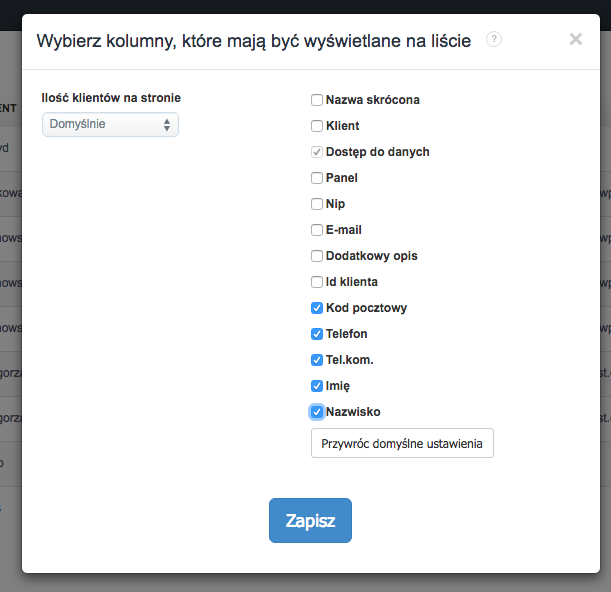Click the dialog title Wybierz kolumny
Viewport: 611px width, 592px height.
[254, 41]
